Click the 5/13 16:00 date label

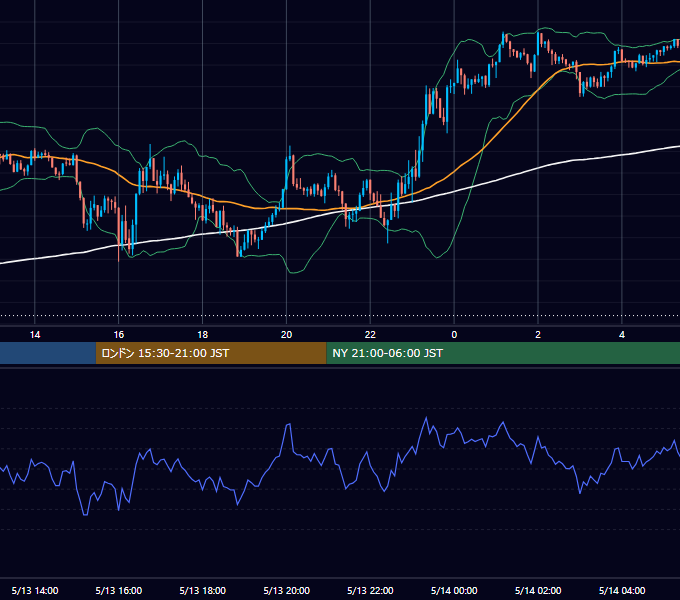[119, 590]
